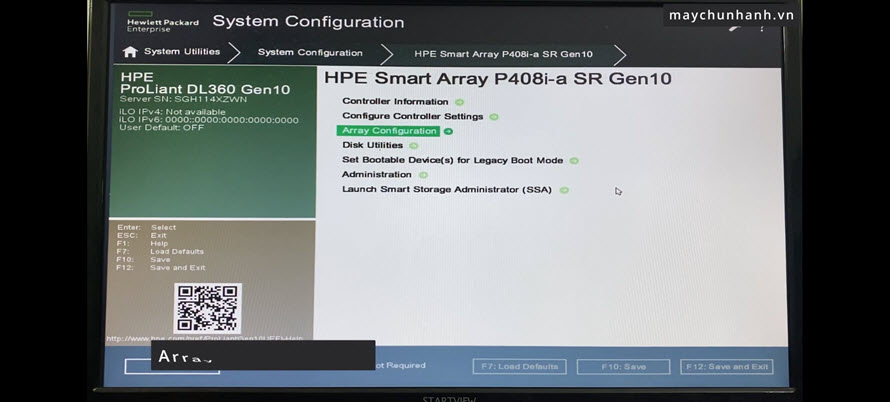Click the green arrow beside Administration
890x402 pixels.
pyautogui.click(x=423, y=175)
